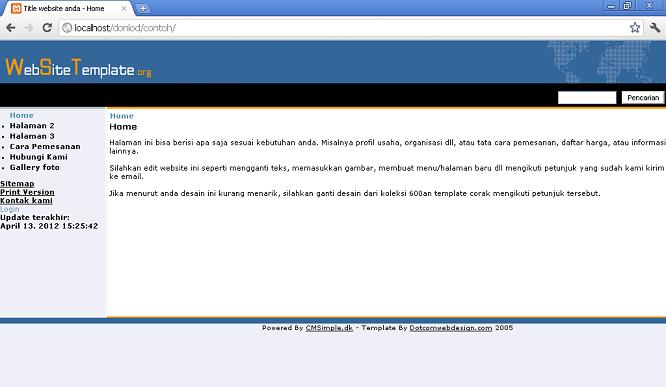Open a new tab with the plus button

143,8
